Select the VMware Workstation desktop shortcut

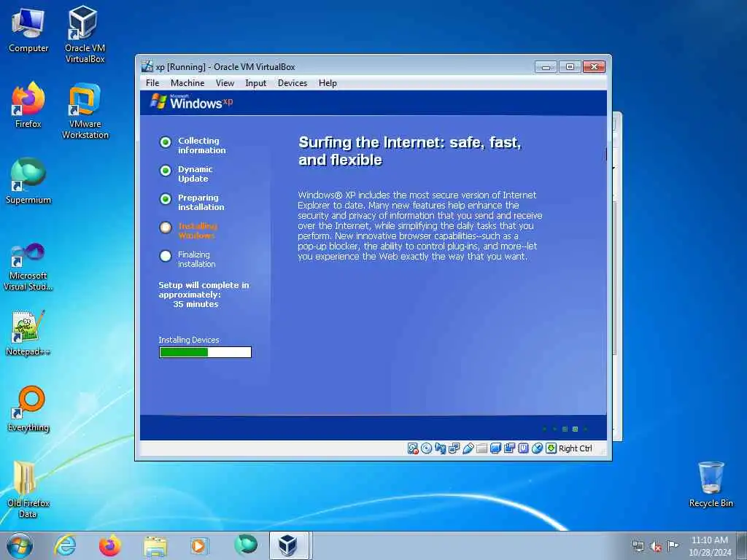click(85, 111)
